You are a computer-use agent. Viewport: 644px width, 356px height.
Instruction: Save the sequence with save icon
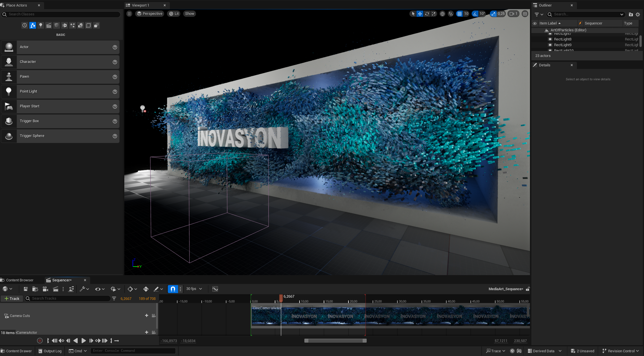click(x=26, y=289)
